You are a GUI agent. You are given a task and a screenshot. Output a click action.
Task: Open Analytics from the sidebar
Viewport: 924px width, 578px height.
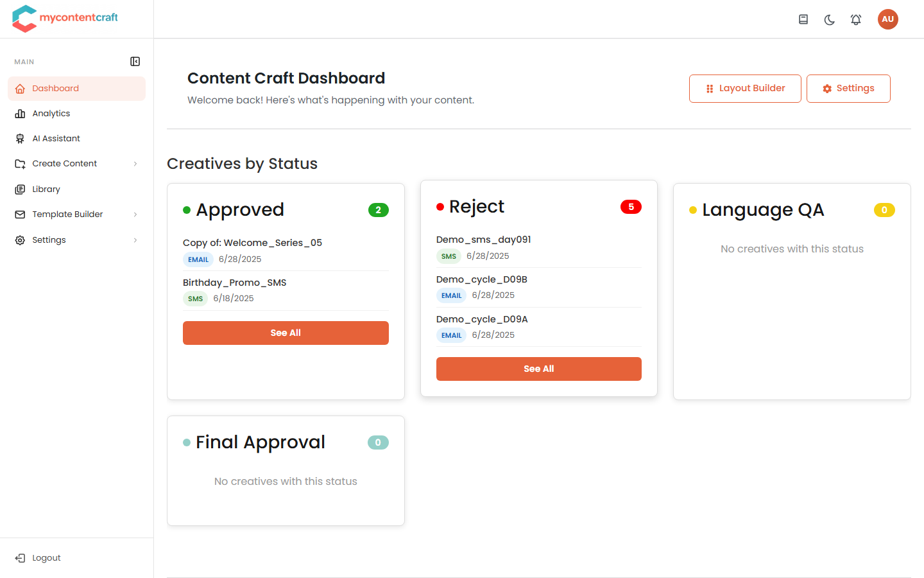click(76, 114)
